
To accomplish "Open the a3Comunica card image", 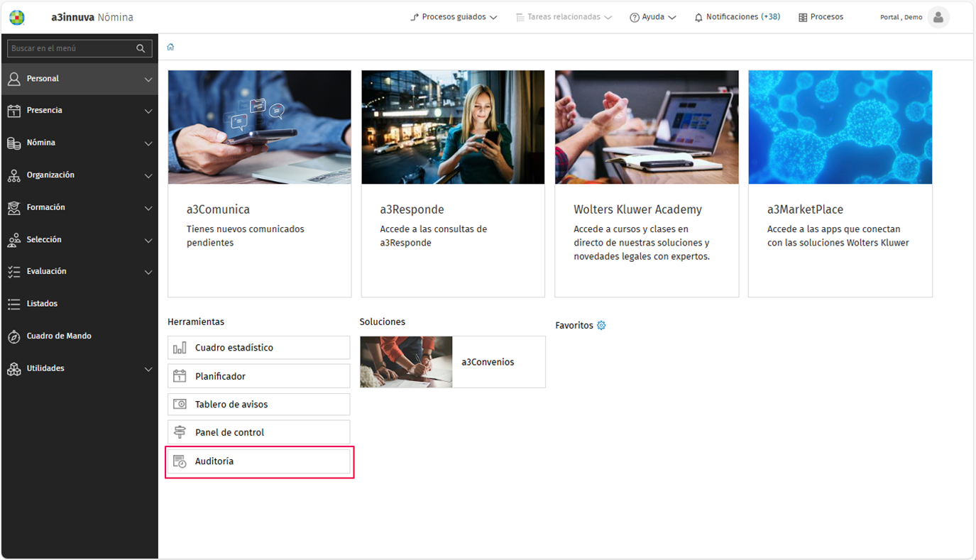I will tap(260, 127).
